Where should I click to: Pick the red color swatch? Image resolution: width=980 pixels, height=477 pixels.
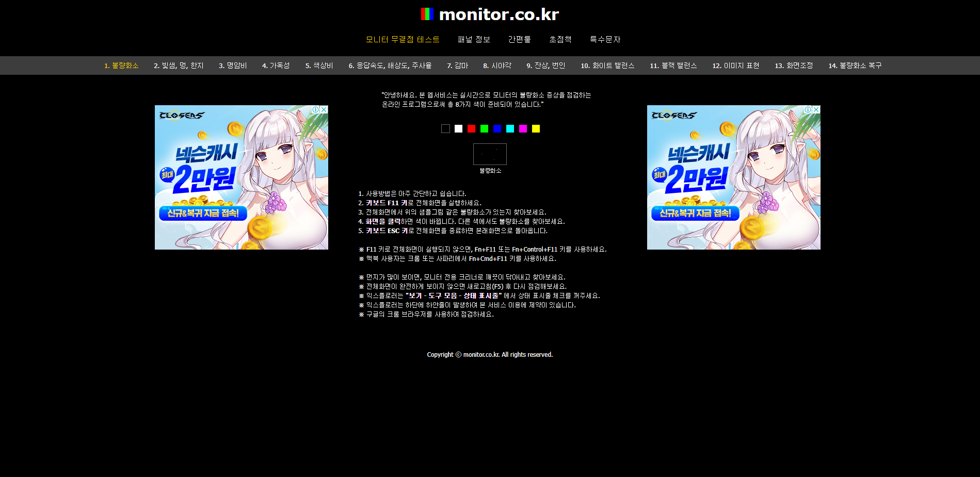(471, 128)
